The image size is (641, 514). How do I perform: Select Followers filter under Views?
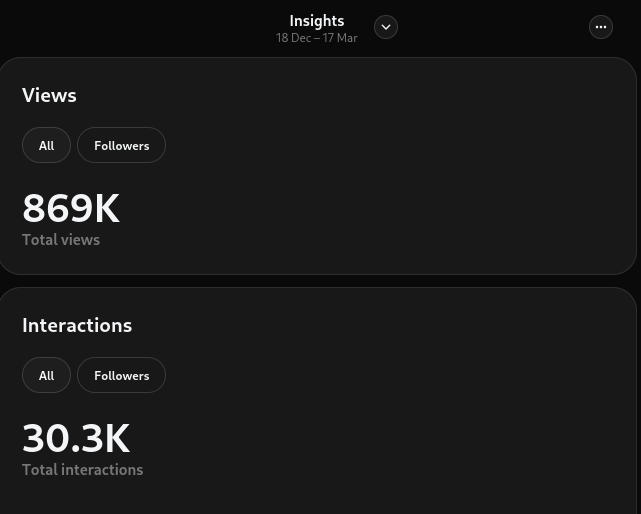click(122, 146)
